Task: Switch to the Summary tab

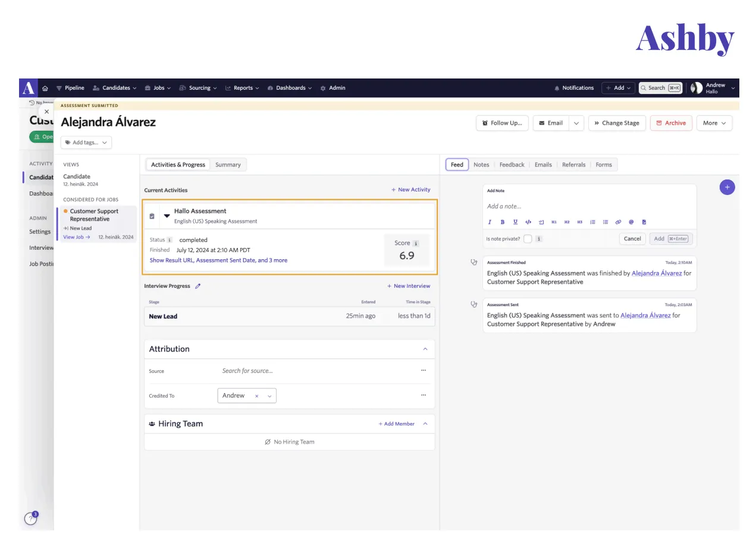Action: [x=228, y=165]
